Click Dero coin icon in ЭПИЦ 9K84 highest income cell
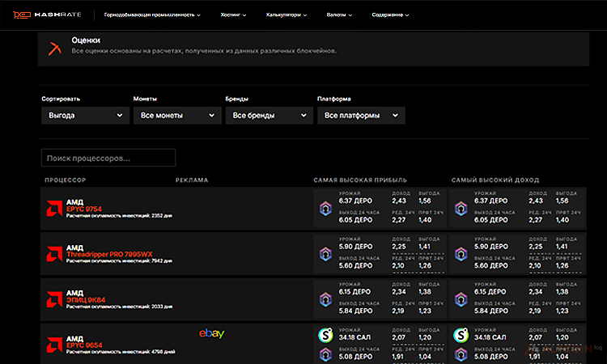The image size is (607, 364). [461, 299]
